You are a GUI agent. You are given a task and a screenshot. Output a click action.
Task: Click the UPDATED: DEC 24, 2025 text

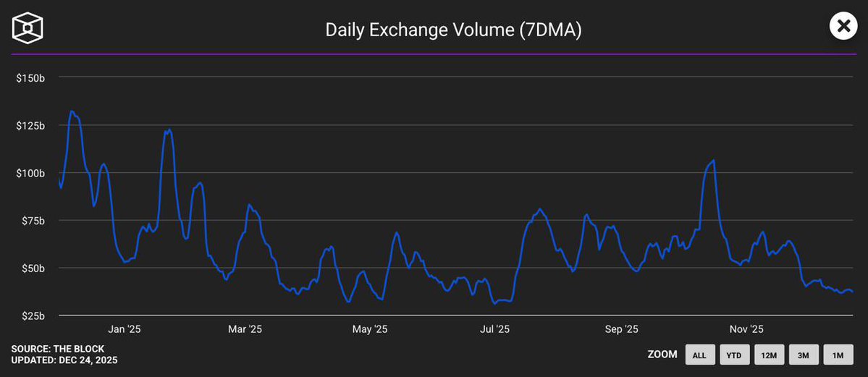[64, 360]
